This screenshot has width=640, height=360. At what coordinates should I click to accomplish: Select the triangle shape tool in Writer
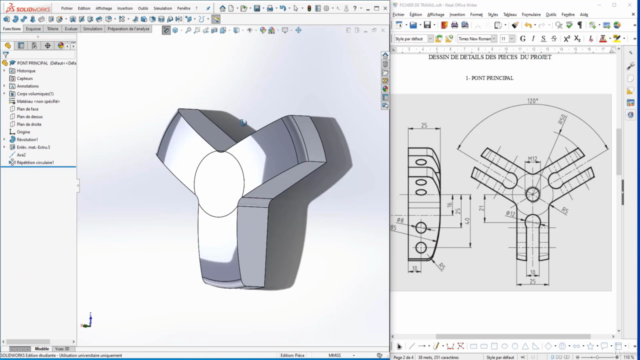point(525,346)
